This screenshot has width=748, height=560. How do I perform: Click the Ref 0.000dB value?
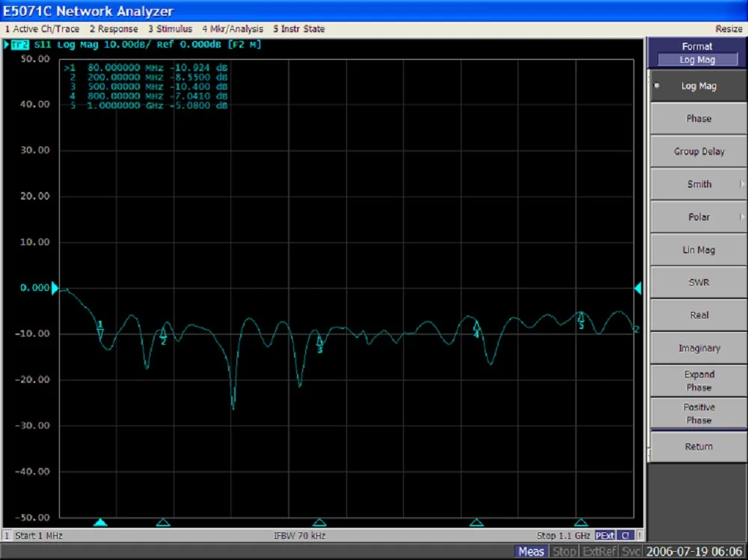tap(188, 45)
